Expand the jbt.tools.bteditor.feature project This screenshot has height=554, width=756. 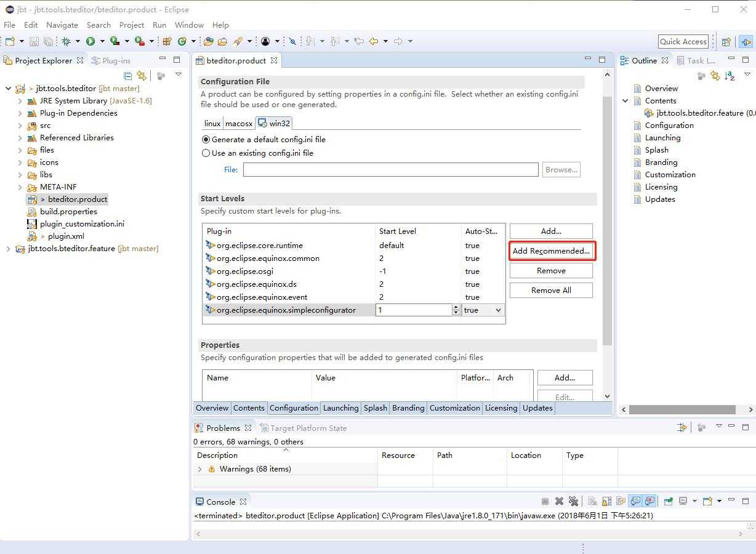click(8, 249)
